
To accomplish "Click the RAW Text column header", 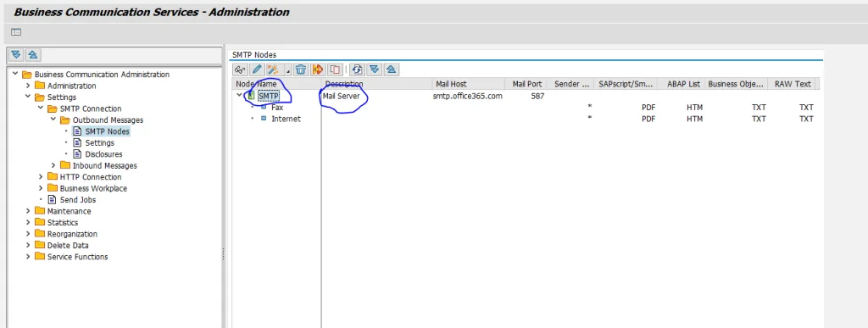I will (x=793, y=84).
